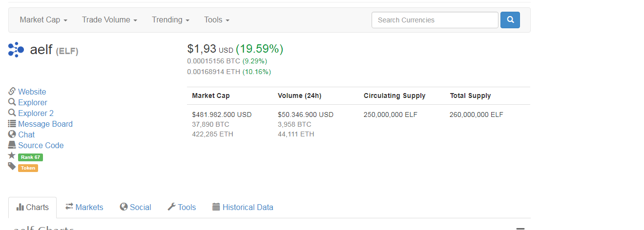Click the tag icon beside Token label
The width and height of the screenshot is (644, 230).
tap(12, 167)
